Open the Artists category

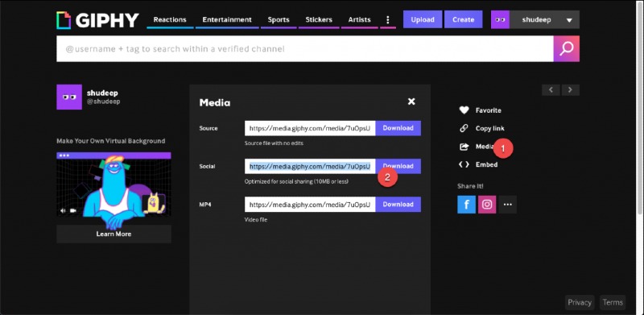click(359, 20)
